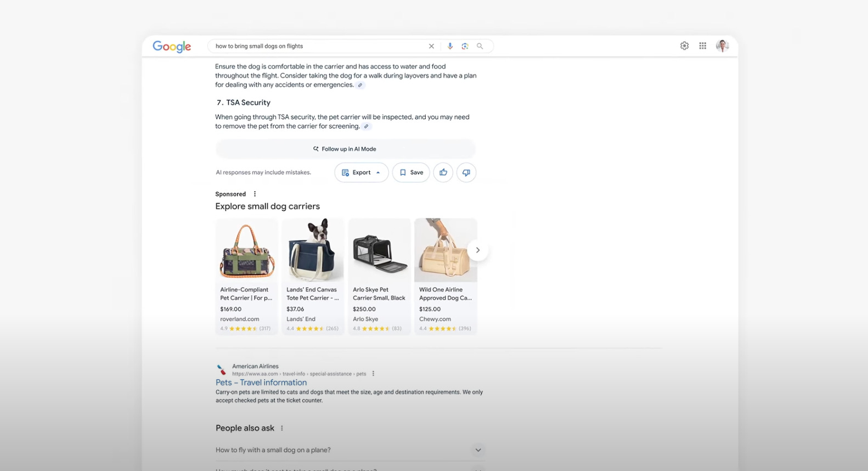
Task: Click the Sponsored label
Action: (230, 194)
